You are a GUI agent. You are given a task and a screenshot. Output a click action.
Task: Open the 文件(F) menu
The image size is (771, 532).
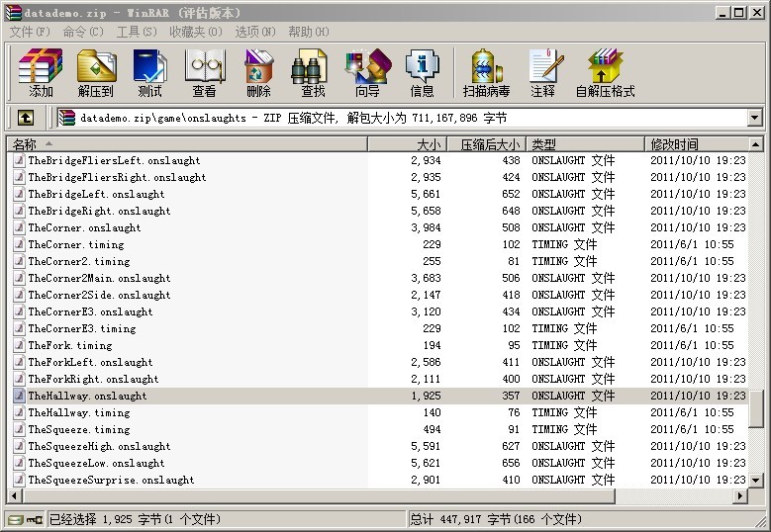point(30,32)
